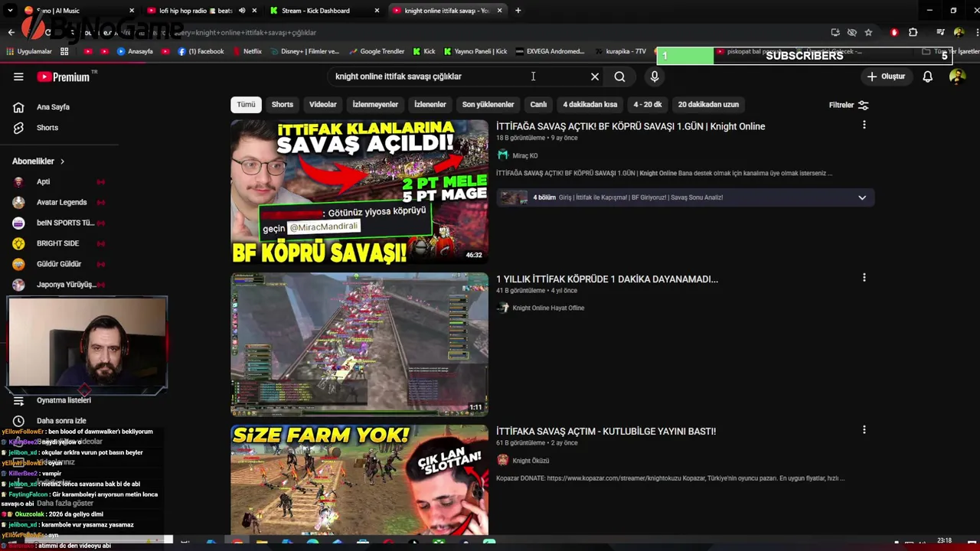The image size is (980, 551).
Task: Select the İzlenmeyenler filter chip
Action: (375, 105)
